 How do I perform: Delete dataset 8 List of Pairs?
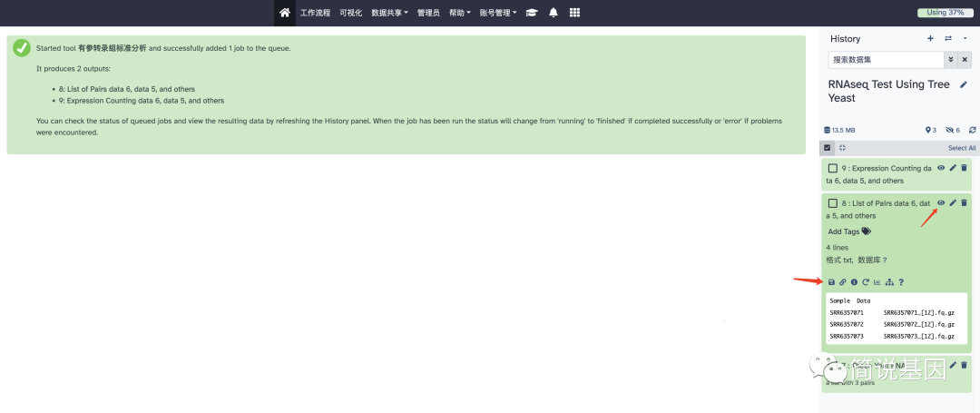click(x=964, y=202)
